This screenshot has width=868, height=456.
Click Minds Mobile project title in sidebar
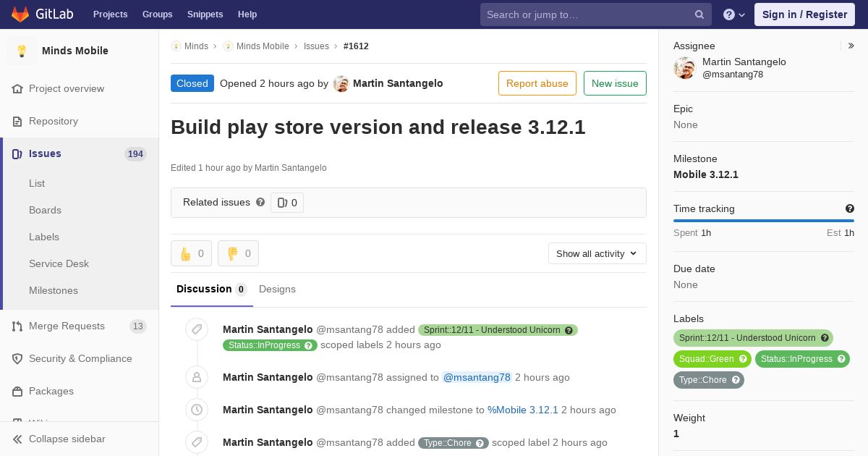coord(75,51)
